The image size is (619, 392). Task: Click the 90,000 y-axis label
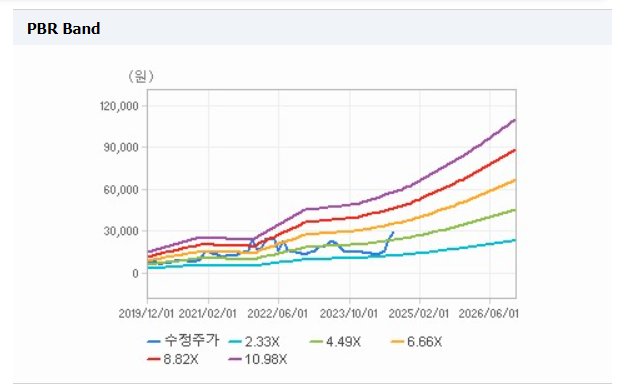tap(121, 148)
